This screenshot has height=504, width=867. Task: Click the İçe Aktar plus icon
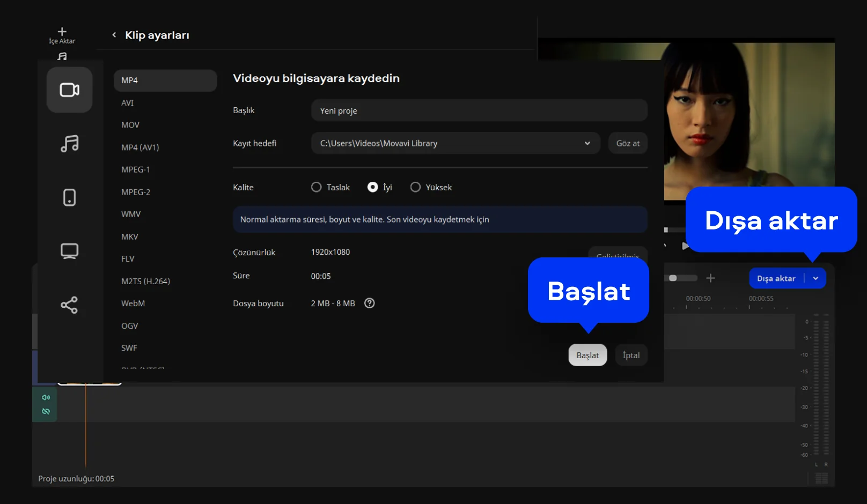(62, 32)
